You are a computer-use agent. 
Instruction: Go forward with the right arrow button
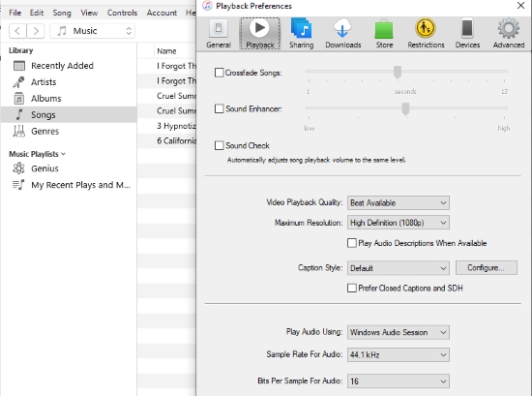pyautogui.click(x=36, y=31)
